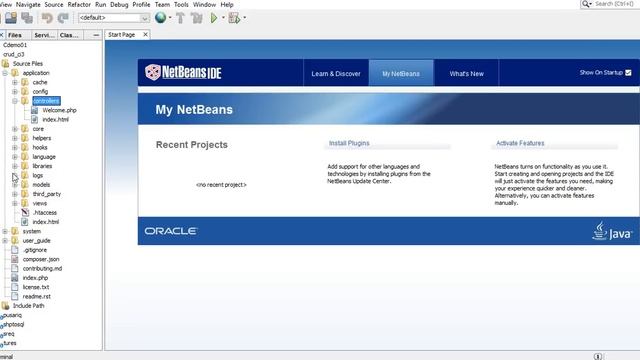This screenshot has width=640, height=360.
Task: Collapse the application folder node
Action: pyautogui.click(x=5, y=73)
